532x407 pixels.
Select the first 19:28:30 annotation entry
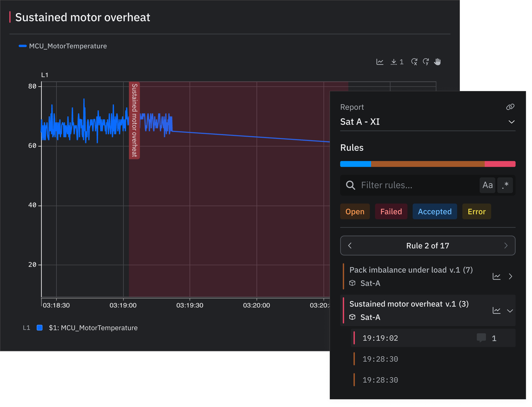[433, 359]
